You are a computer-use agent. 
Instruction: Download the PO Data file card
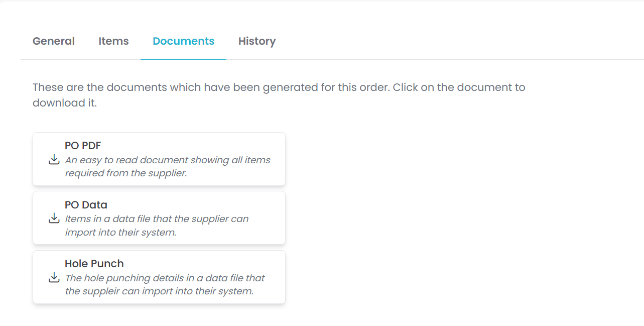tap(159, 218)
